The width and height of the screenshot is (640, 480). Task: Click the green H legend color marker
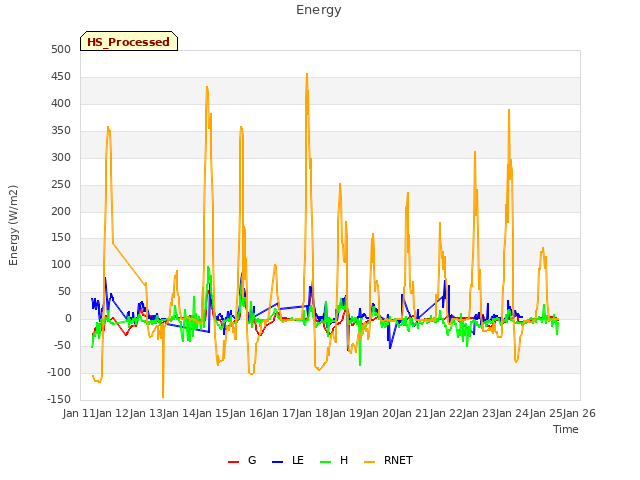(x=326, y=462)
